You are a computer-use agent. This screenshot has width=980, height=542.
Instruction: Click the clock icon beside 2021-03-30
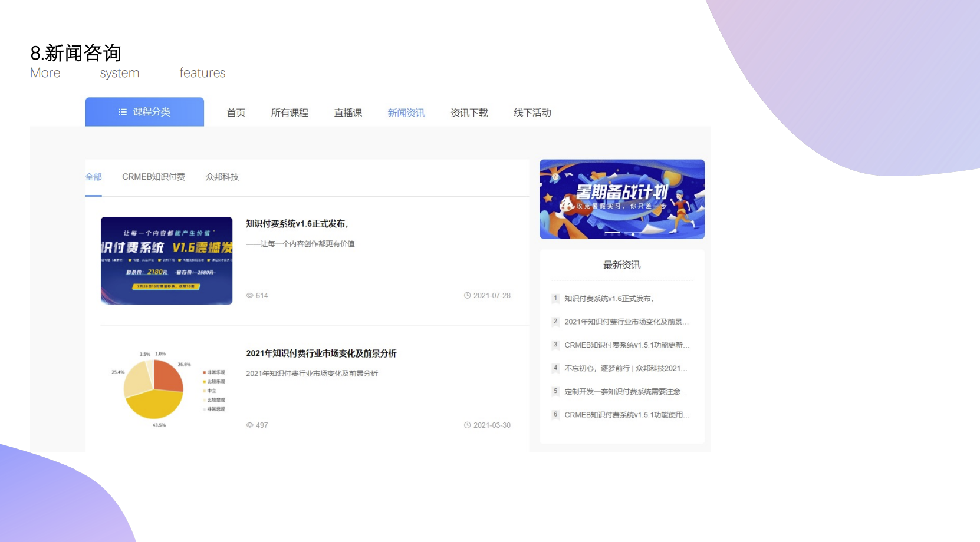[467, 425]
